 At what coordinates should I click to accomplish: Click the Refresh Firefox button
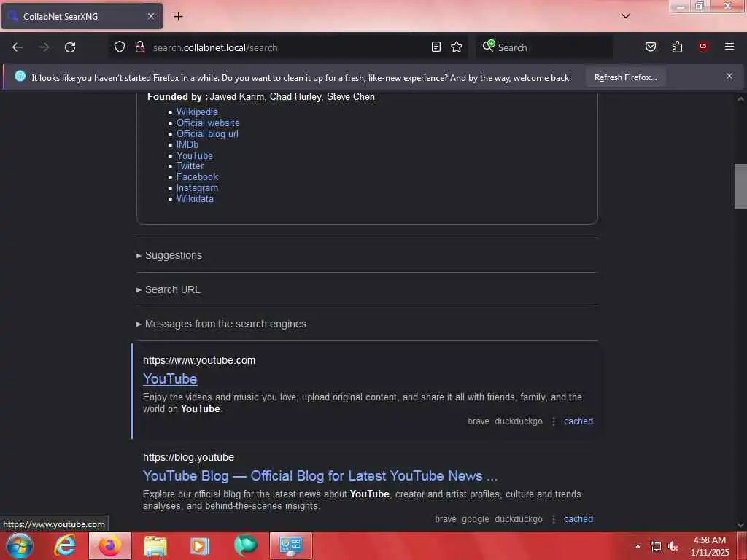[625, 77]
